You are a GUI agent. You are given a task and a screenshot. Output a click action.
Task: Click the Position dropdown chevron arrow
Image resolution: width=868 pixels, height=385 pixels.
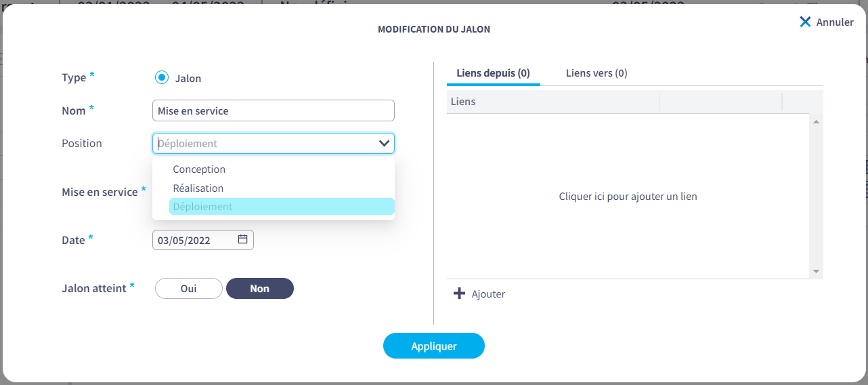[384, 143]
